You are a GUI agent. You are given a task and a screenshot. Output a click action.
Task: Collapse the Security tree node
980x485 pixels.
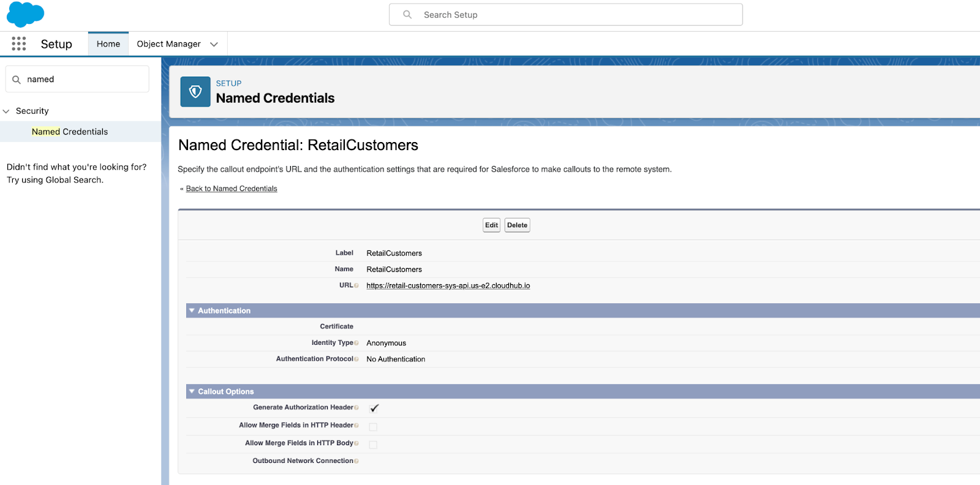6,111
